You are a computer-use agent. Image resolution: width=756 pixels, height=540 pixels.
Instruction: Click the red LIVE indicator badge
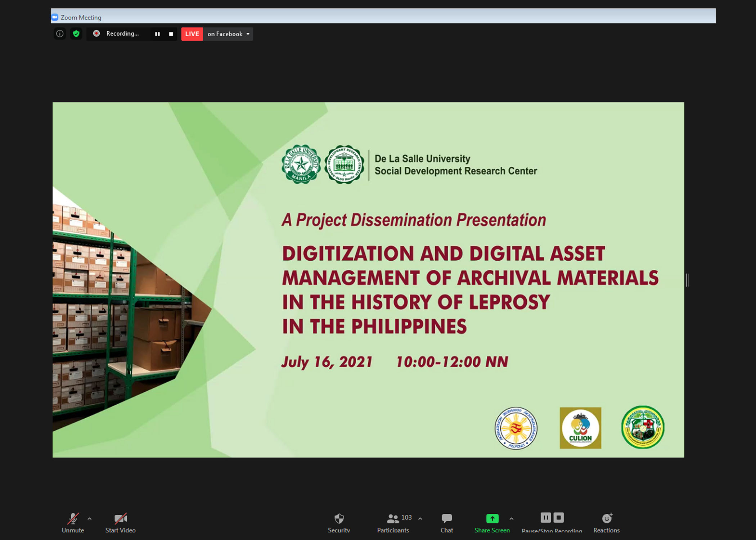(192, 34)
